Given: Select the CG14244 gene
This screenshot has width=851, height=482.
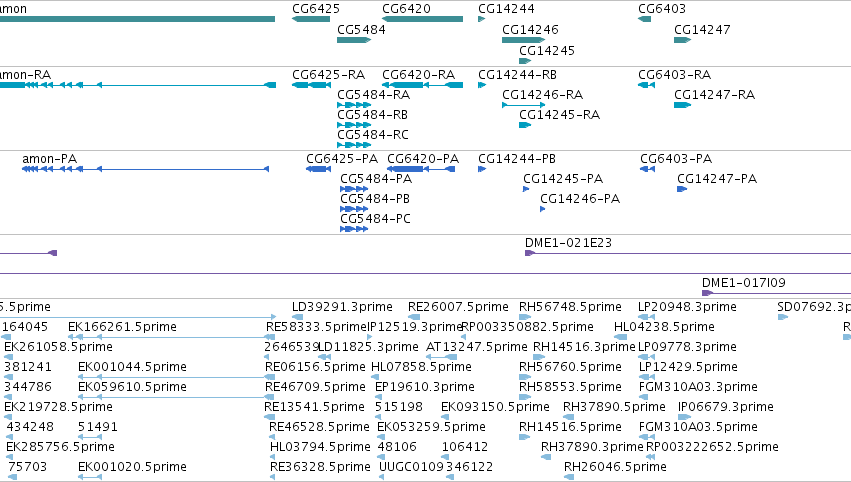Looking at the screenshot, I should [481, 19].
